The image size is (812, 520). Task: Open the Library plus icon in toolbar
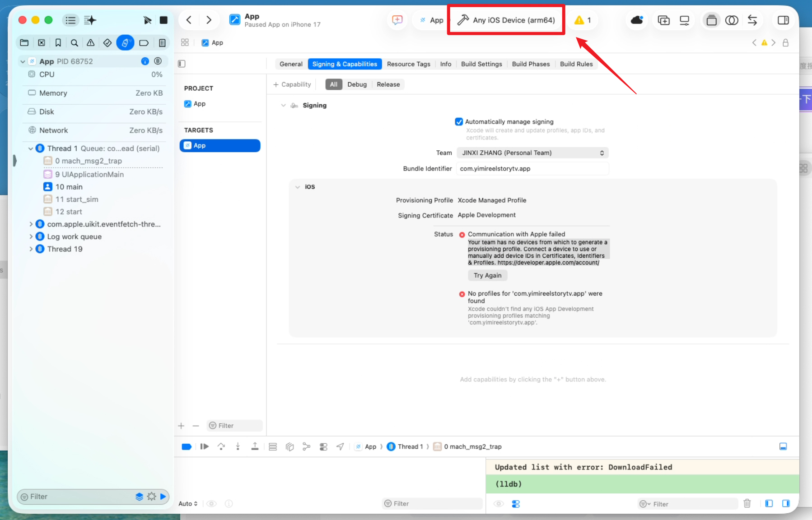point(663,20)
